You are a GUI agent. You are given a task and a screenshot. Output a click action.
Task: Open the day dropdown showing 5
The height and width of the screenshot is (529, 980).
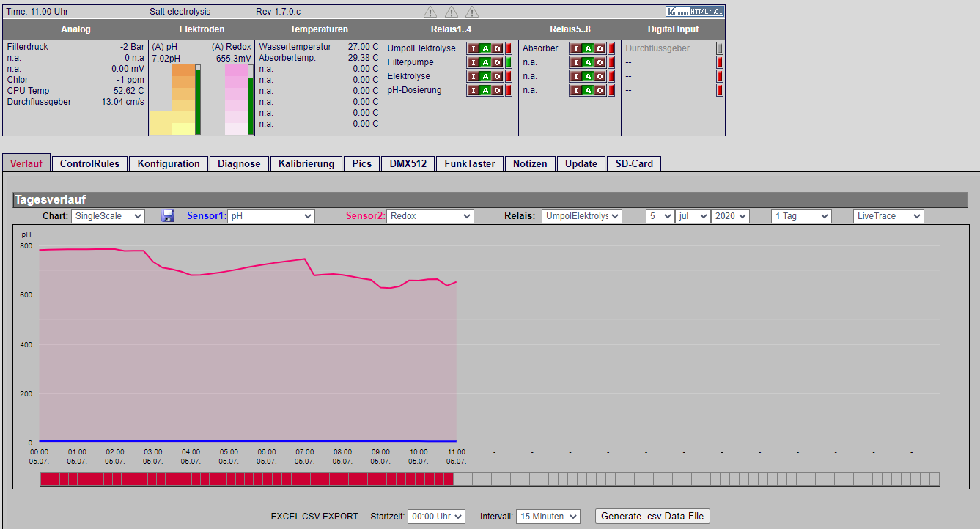pyautogui.click(x=660, y=216)
